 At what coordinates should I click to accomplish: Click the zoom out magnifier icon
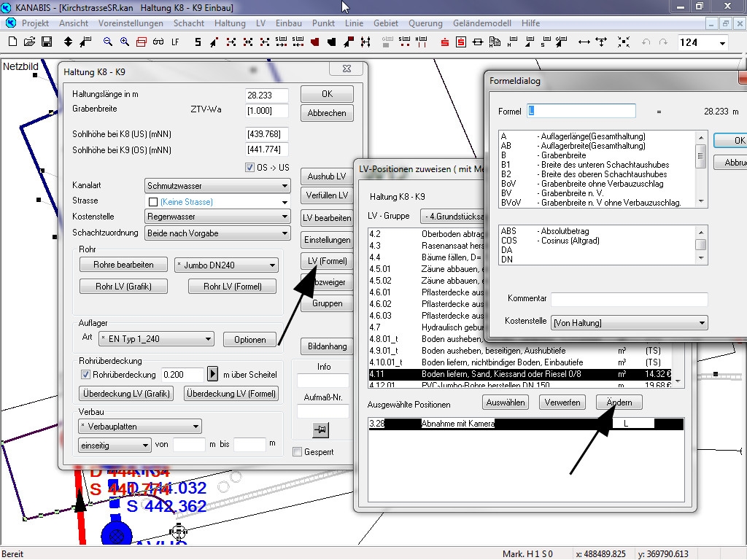pos(107,42)
